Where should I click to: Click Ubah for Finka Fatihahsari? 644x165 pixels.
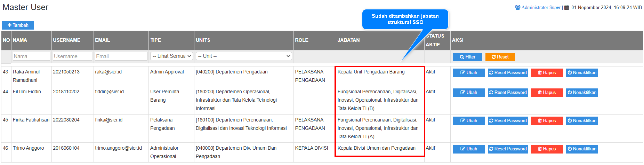pyautogui.click(x=468, y=121)
